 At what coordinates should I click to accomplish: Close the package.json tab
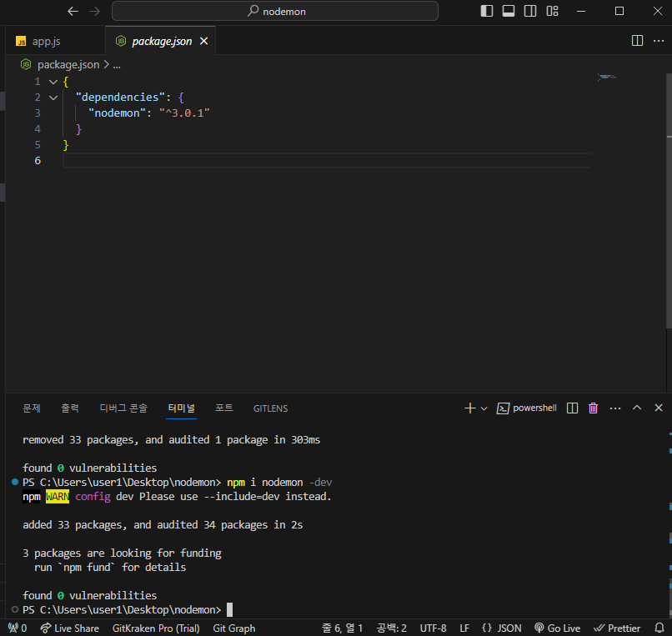[x=204, y=41]
